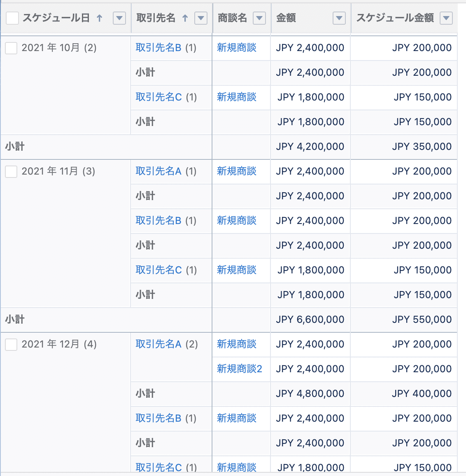The width and height of the screenshot is (466, 476).
Task: Click sort arrow next to スケジュール日
Action: [99, 18]
